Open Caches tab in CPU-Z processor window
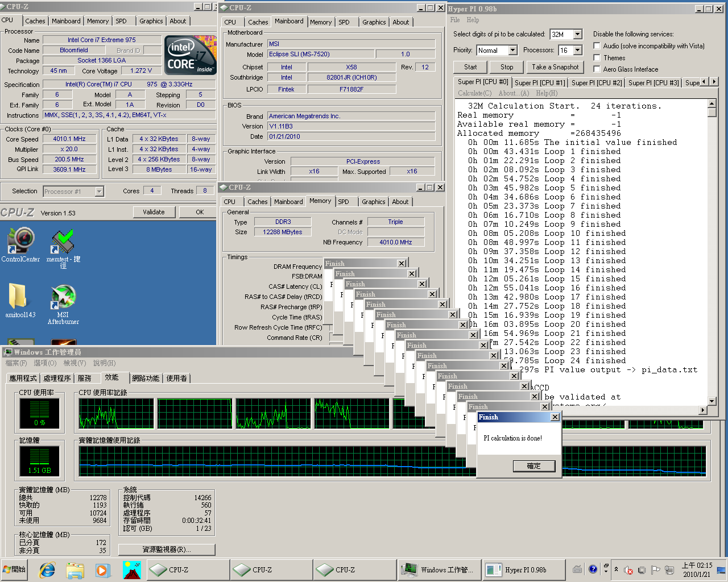This screenshot has width=728, height=582. [35, 21]
